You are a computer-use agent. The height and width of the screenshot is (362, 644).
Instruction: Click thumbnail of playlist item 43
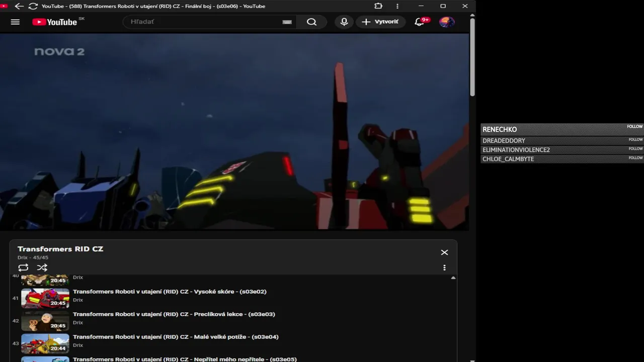tap(45, 343)
